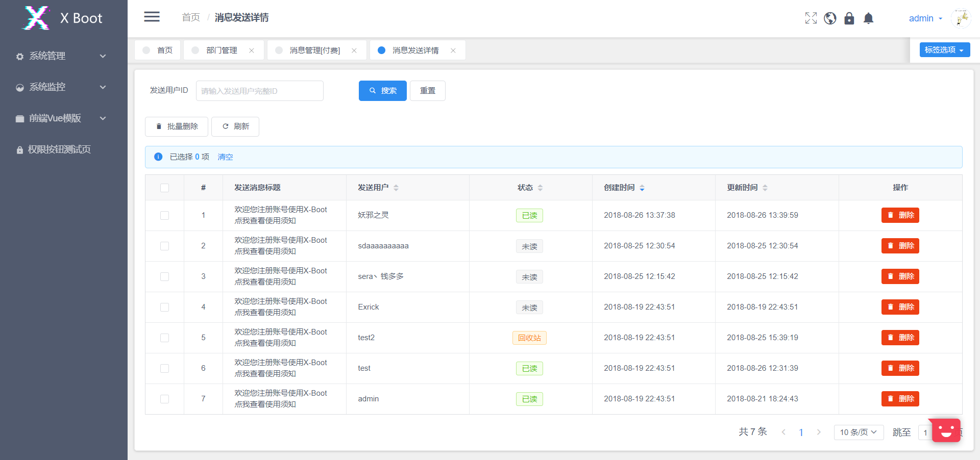Switch to the 首页 tab

coord(158,50)
